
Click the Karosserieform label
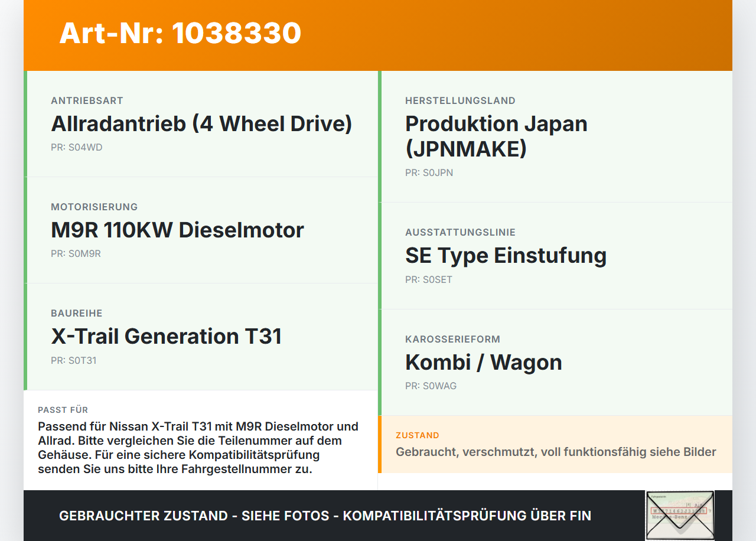click(452, 339)
